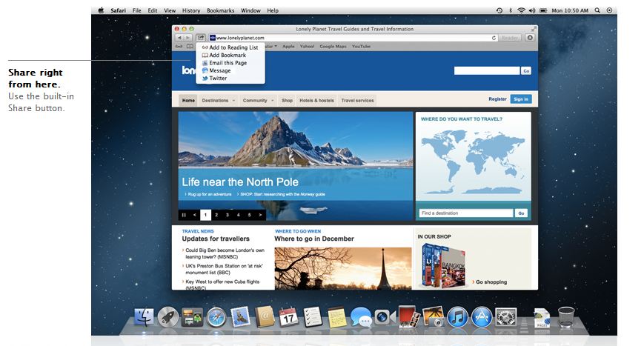Click the Go shopping link

pos(490,282)
